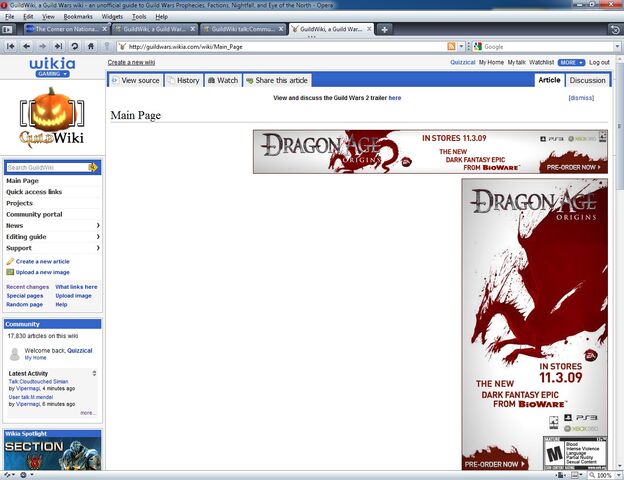Click the Fast Forward button
The width and height of the screenshot is (624, 480).
click(58, 46)
